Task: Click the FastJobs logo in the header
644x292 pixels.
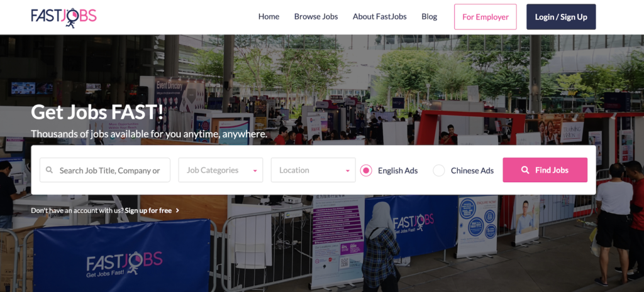Action: pos(64,17)
